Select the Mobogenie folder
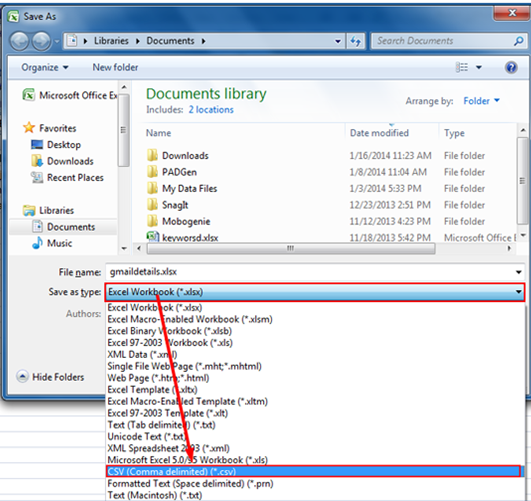Image resolution: width=531 pixels, height=501 pixels. [179, 221]
